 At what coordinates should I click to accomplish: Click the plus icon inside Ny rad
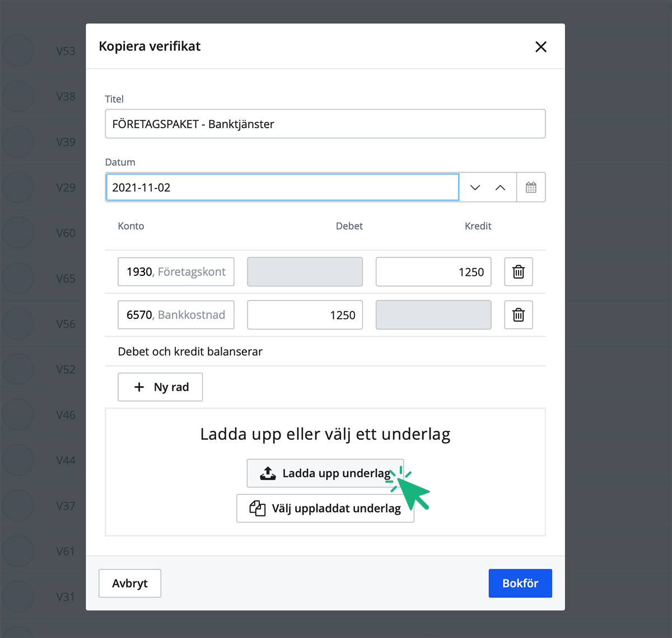[x=138, y=387]
